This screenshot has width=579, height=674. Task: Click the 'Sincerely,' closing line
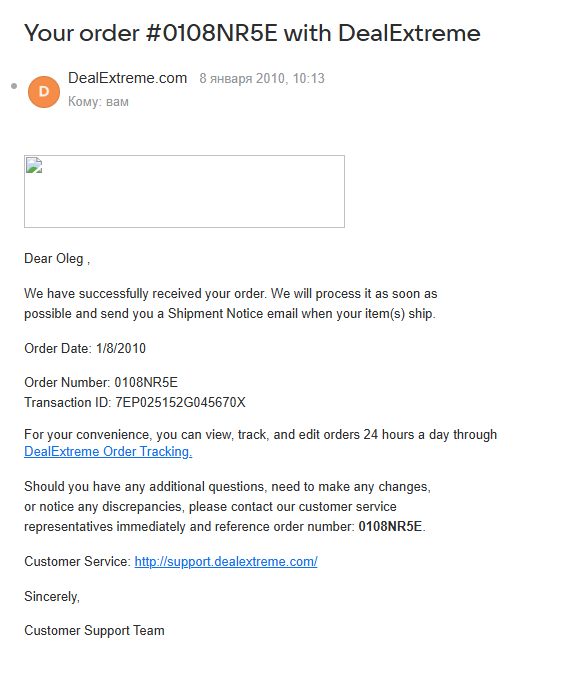click(52, 597)
